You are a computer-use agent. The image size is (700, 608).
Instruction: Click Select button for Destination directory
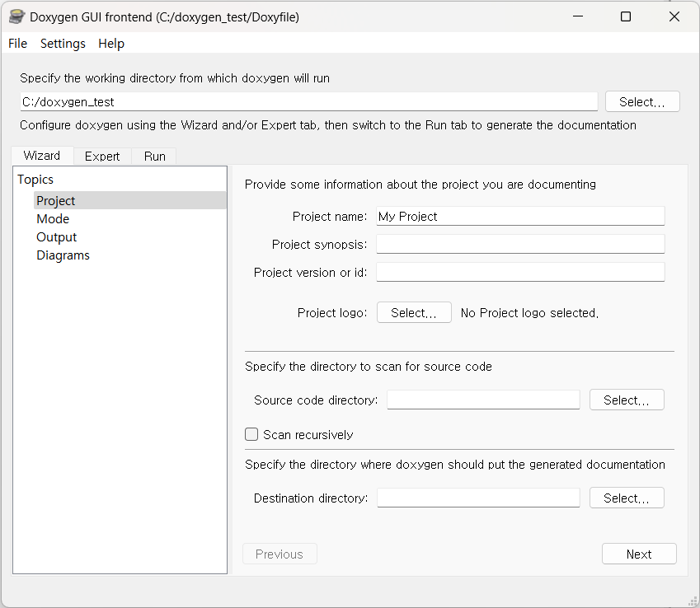pyautogui.click(x=627, y=498)
